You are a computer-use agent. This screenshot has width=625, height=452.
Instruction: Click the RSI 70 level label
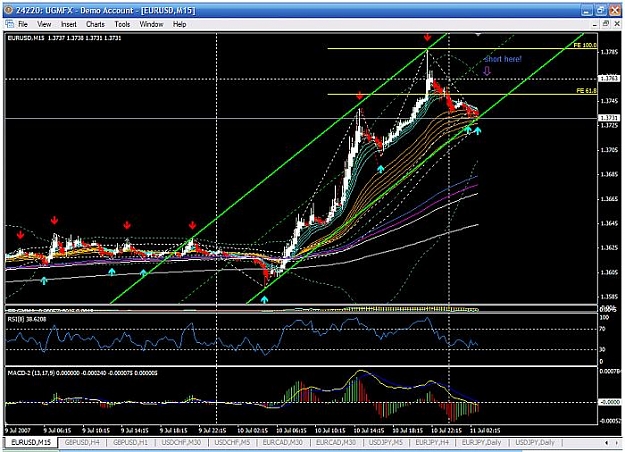(x=603, y=329)
